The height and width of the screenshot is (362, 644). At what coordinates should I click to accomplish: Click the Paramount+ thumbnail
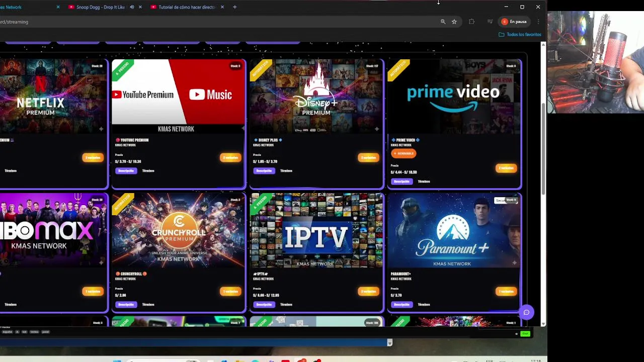(454, 230)
